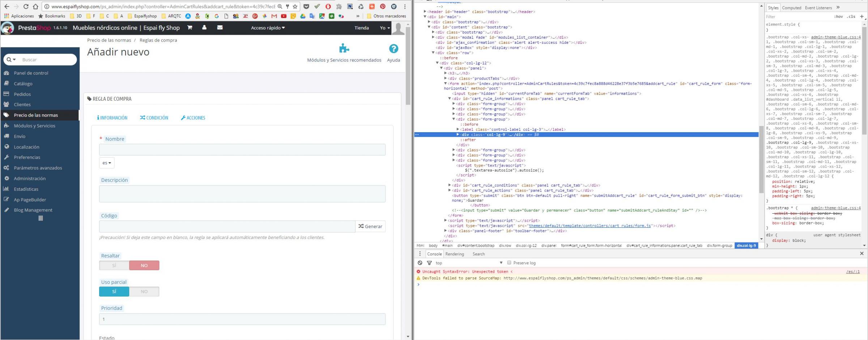
Task: Clear the DevTools console
Action: point(420,263)
